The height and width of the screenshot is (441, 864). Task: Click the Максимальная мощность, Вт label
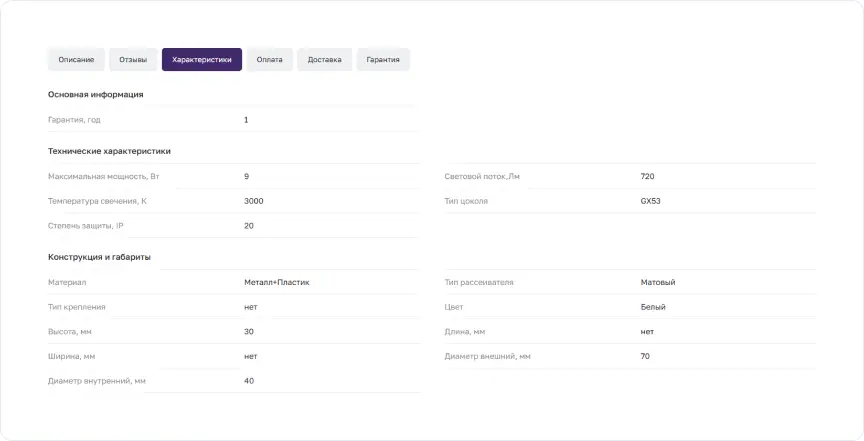pos(104,176)
